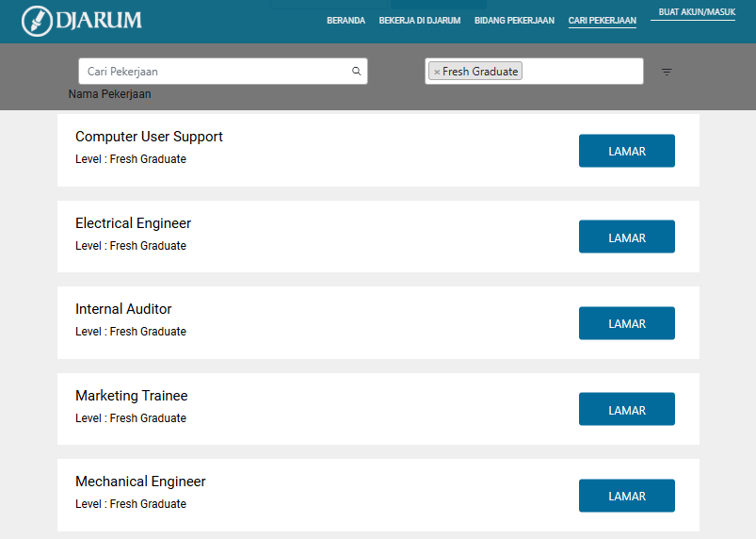Go to the Beranda menu
The height and width of the screenshot is (539, 756).
click(x=346, y=21)
